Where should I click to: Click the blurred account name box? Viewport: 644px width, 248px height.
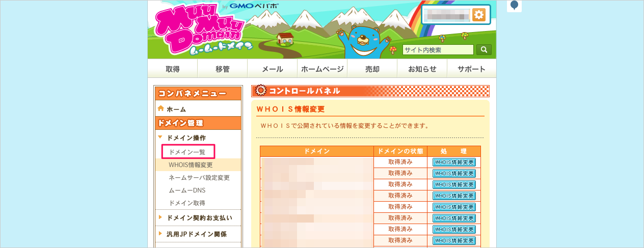click(446, 15)
